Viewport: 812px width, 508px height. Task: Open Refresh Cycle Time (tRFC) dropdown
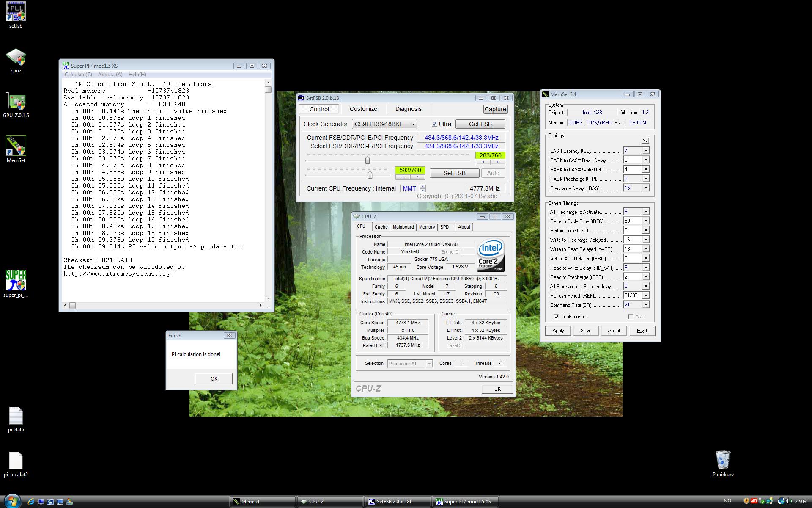(x=645, y=221)
